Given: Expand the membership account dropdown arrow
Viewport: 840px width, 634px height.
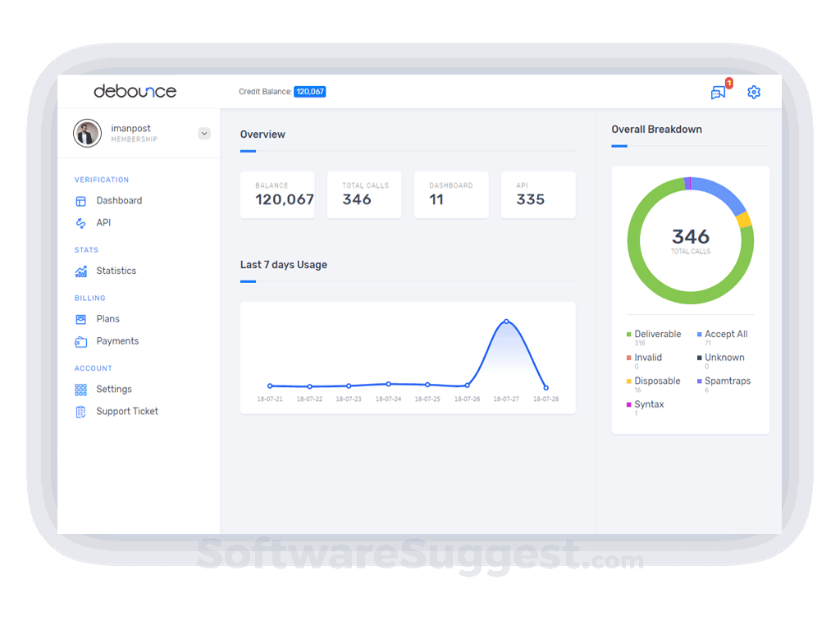Looking at the screenshot, I should coord(203,132).
